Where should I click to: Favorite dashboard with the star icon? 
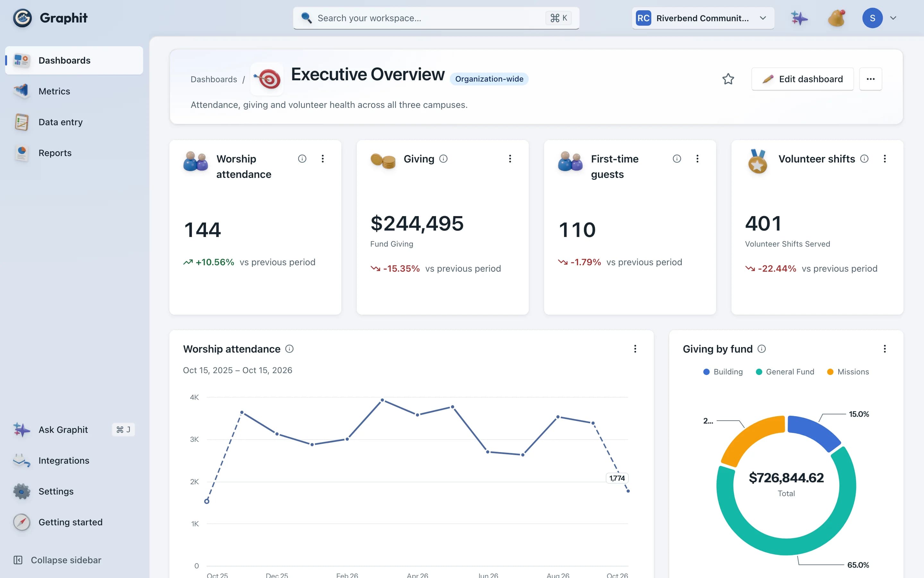[728, 79]
